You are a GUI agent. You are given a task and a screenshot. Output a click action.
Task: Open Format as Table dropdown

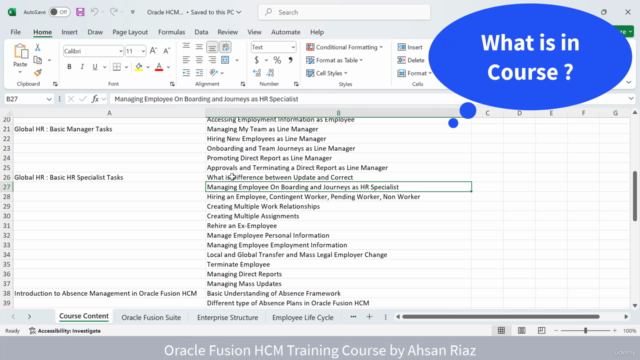[334, 60]
